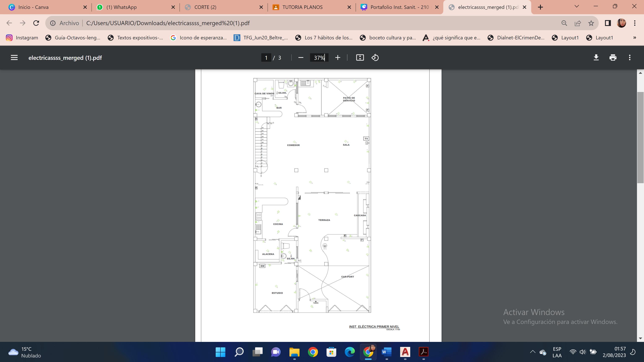644x362 pixels.
Task: Reload the current page
Action: point(36,23)
